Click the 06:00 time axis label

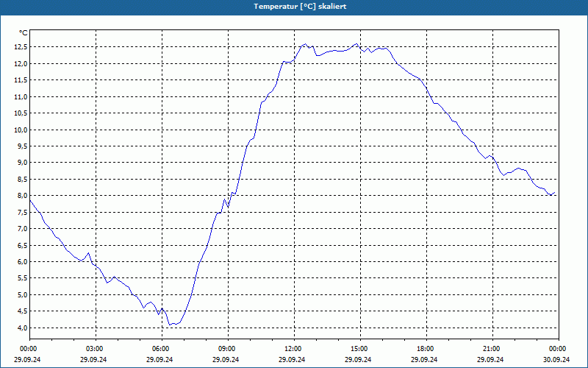click(x=162, y=349)
